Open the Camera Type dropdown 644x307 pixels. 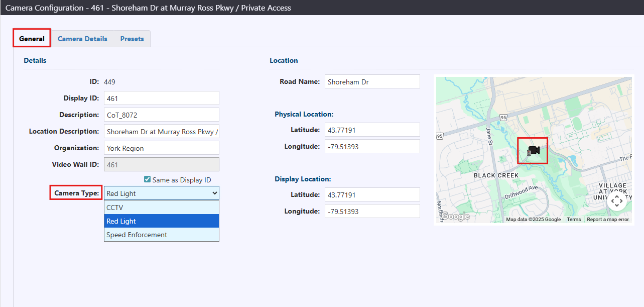tap(161, 193)
